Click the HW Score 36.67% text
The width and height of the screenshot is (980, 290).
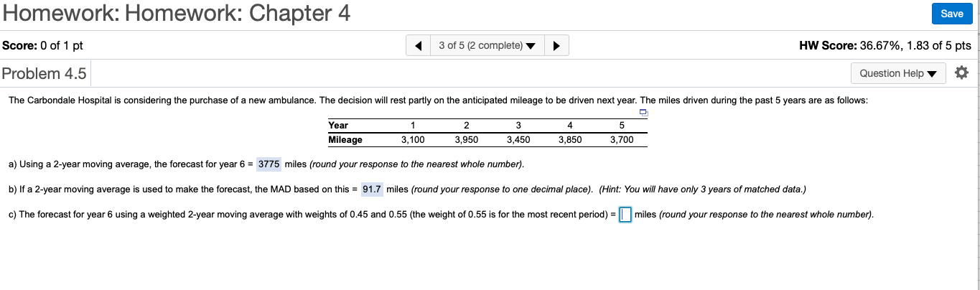[x=885, y=45]
